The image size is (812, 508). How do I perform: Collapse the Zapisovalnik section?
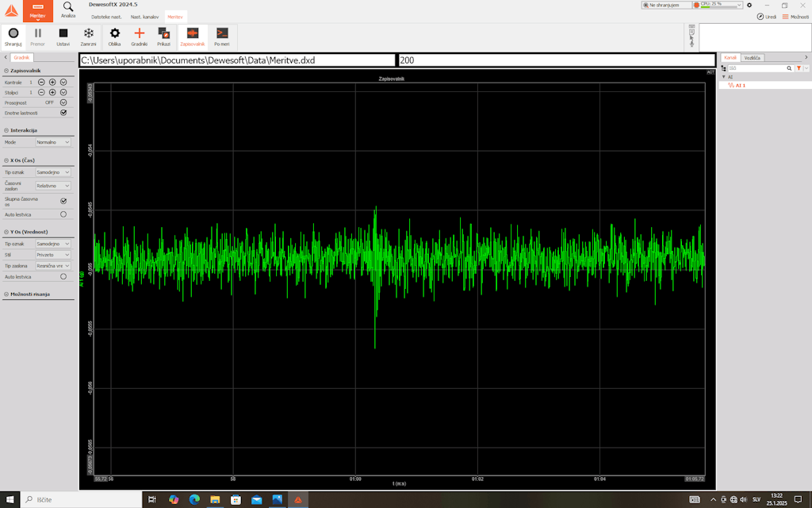tap(6, 71)
